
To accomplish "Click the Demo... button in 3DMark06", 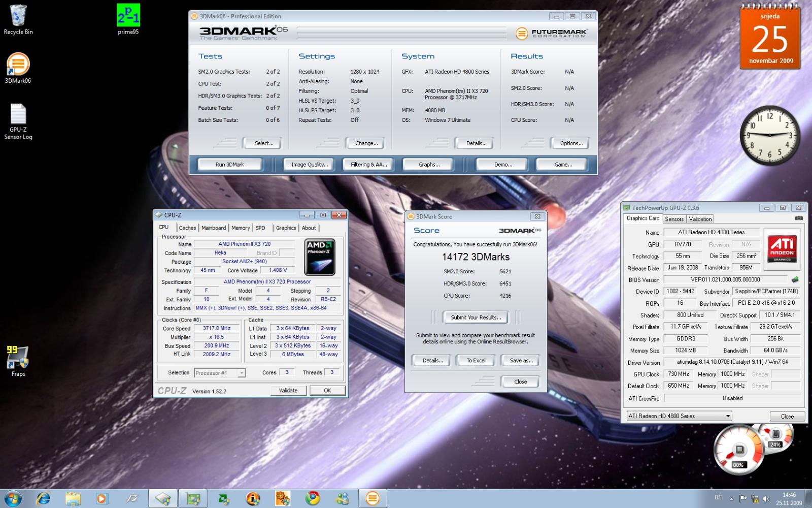I will coord(503,165).
